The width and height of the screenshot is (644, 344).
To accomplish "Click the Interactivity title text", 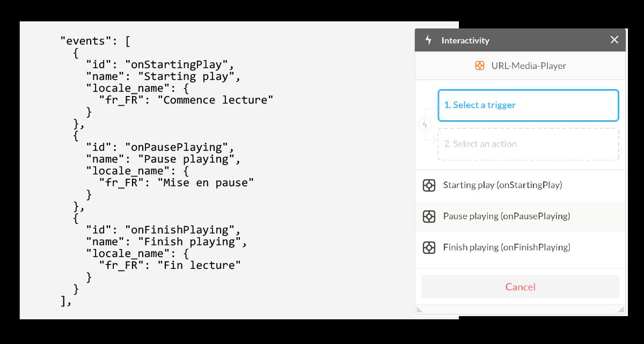I will 465,40.
